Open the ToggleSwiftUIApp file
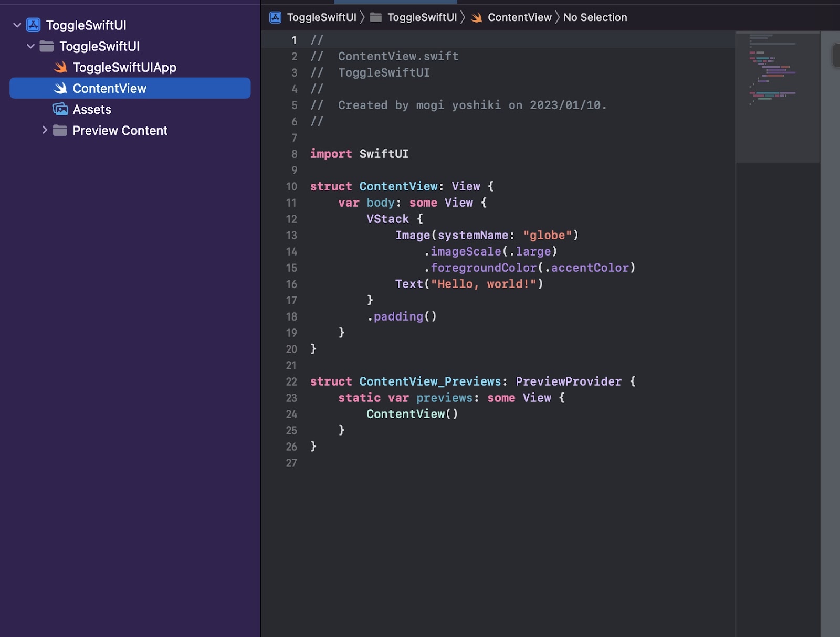This screenshot has height=637, width=840. coord(124,67)
